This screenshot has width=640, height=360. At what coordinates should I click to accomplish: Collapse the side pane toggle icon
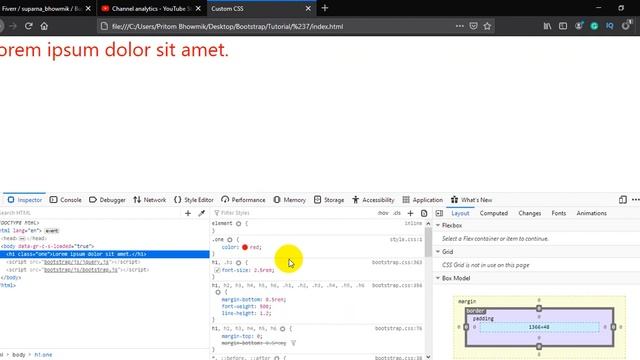(439, 213)
